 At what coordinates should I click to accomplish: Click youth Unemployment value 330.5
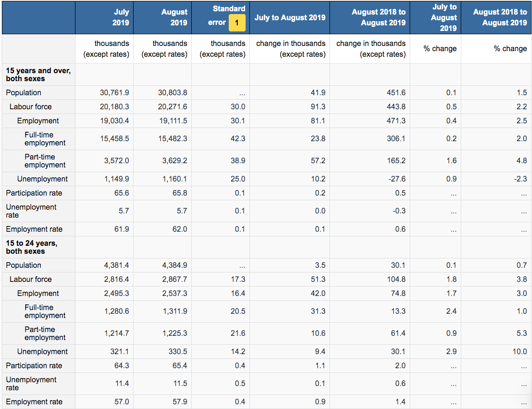178,352
